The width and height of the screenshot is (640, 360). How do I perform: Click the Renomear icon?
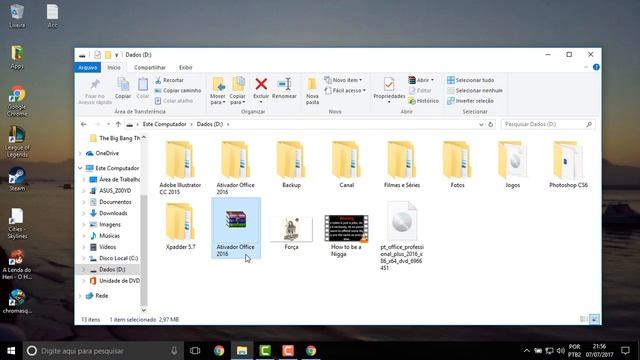284,84
